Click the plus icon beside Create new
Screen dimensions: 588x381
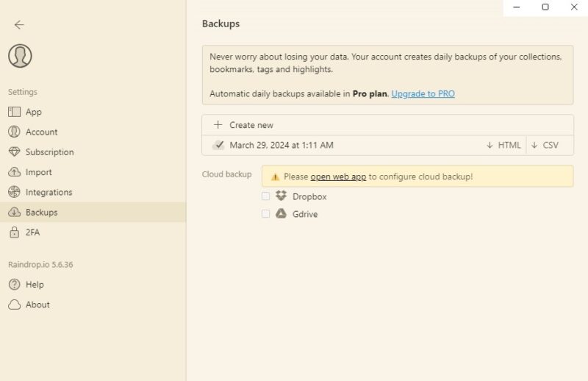click(x=218, y=125)
